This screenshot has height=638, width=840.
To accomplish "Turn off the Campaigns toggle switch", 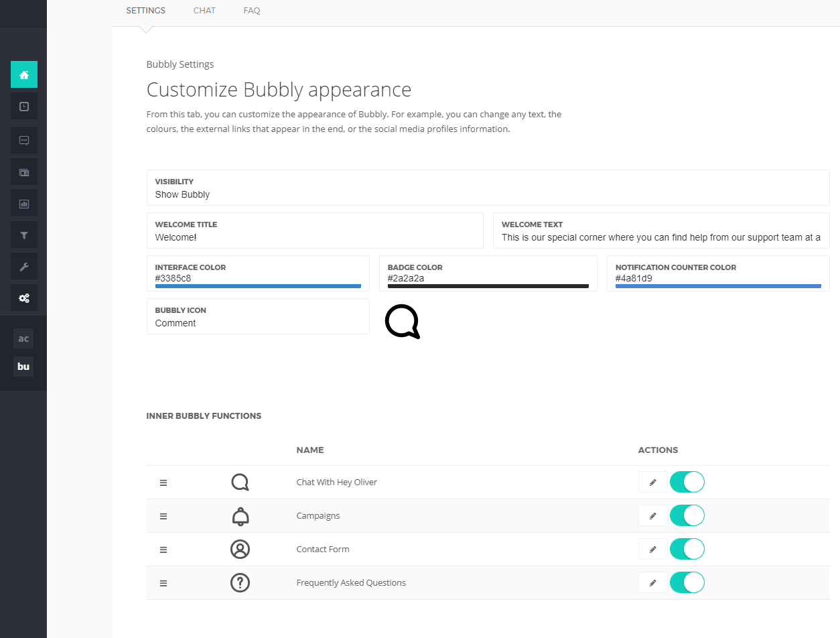I will (x=687, y=515).
